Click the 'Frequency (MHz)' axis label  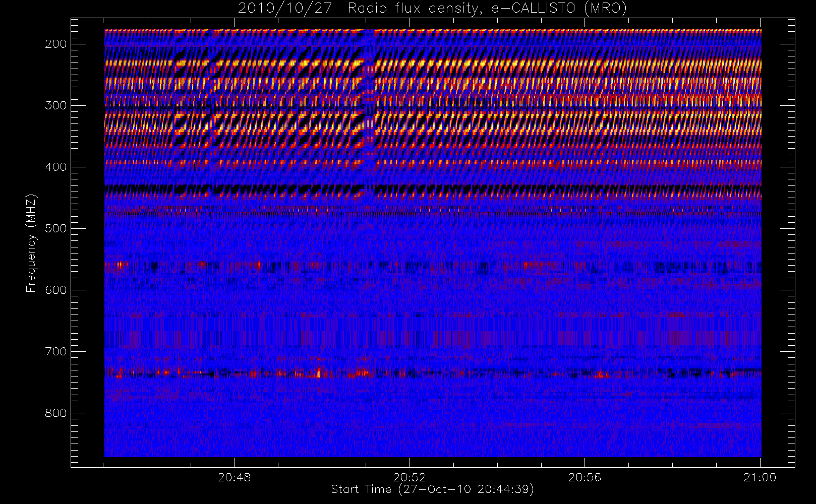point(31,243)
